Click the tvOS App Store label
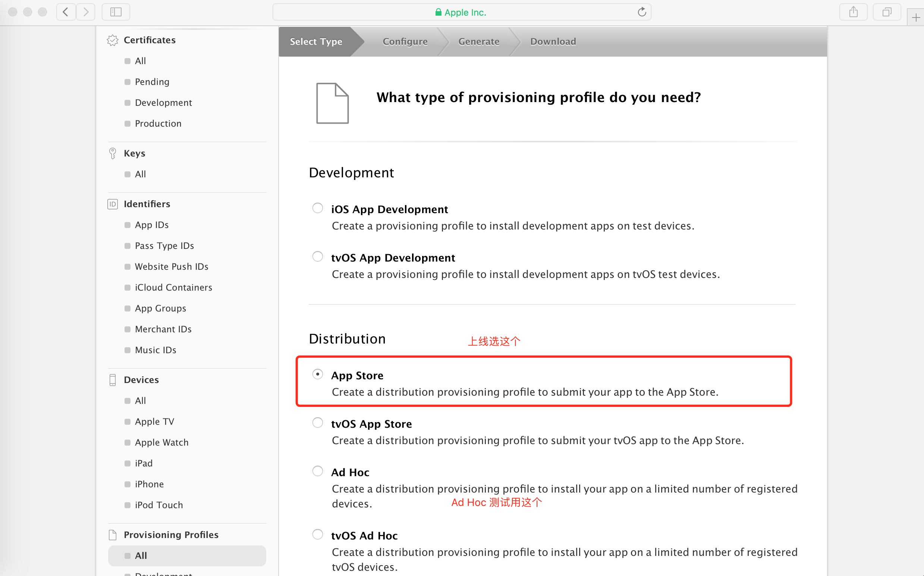Image resolution: width=924 pixels, height=576 pixels. tap(372, 424)
